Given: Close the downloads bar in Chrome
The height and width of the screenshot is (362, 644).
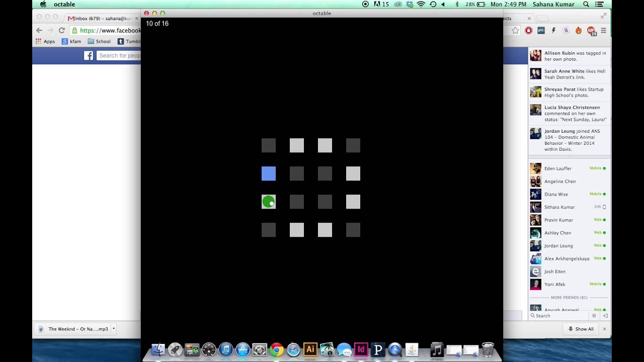Looking at the screenshot, I should [x=604, y=329].
